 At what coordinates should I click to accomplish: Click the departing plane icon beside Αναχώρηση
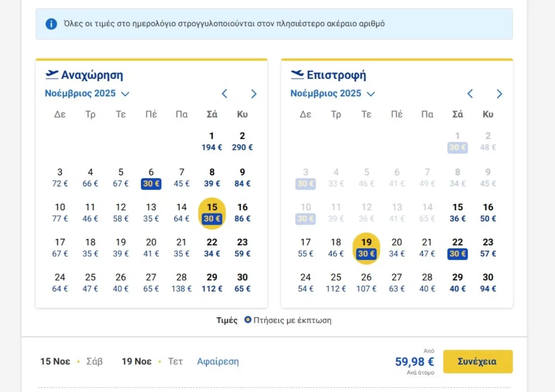coord(52,74)
